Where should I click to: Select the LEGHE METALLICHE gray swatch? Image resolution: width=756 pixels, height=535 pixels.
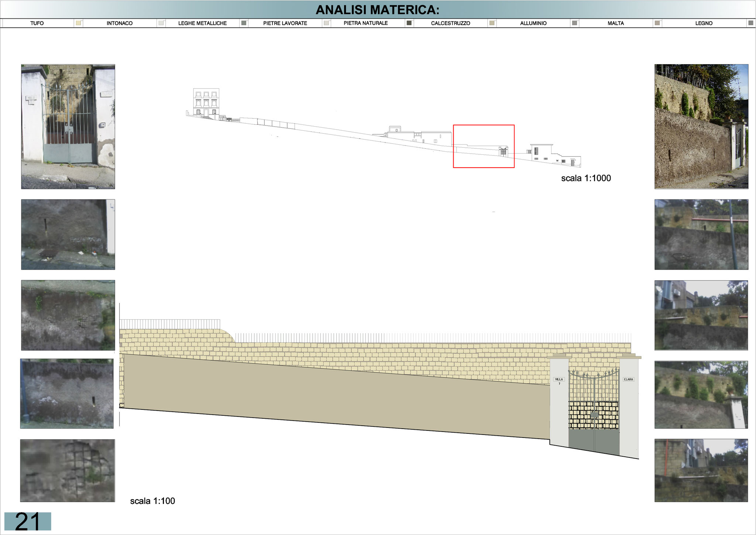(x=244, y=23)
